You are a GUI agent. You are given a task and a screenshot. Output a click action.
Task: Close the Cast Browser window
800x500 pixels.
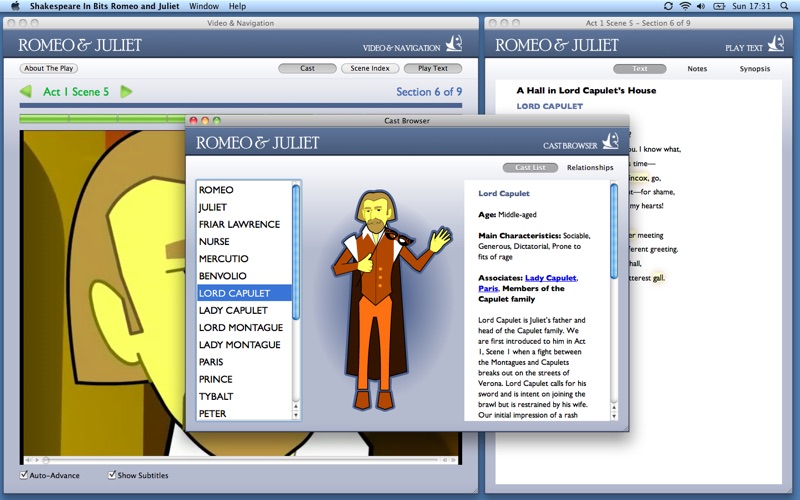[x=193, y=120]
